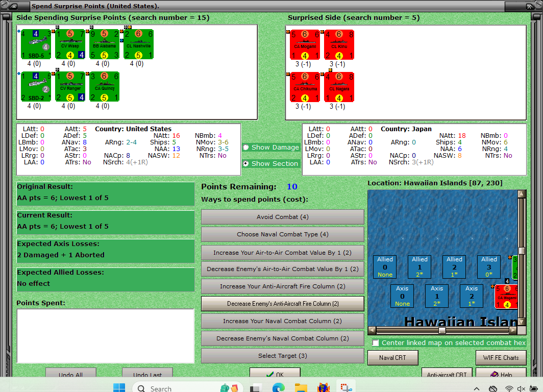
Task: Select the CL Nashville cruiser counter
Action: (138, 44)
